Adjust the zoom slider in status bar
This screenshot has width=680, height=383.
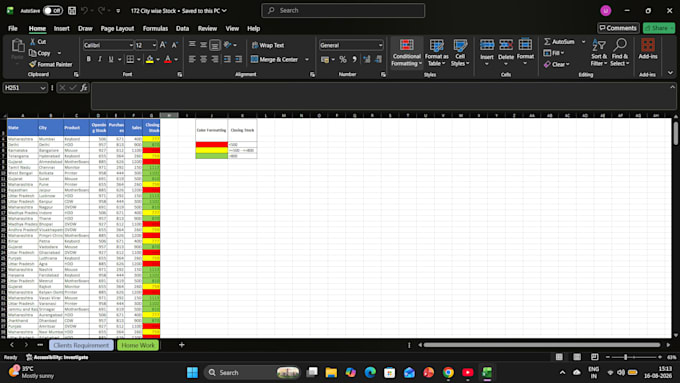click(625, 357)
